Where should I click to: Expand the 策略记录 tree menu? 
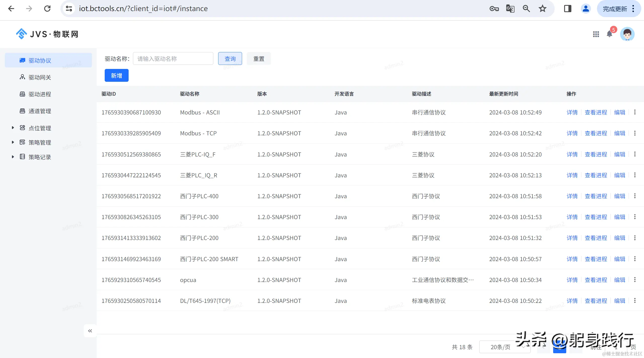click(13, 157)
